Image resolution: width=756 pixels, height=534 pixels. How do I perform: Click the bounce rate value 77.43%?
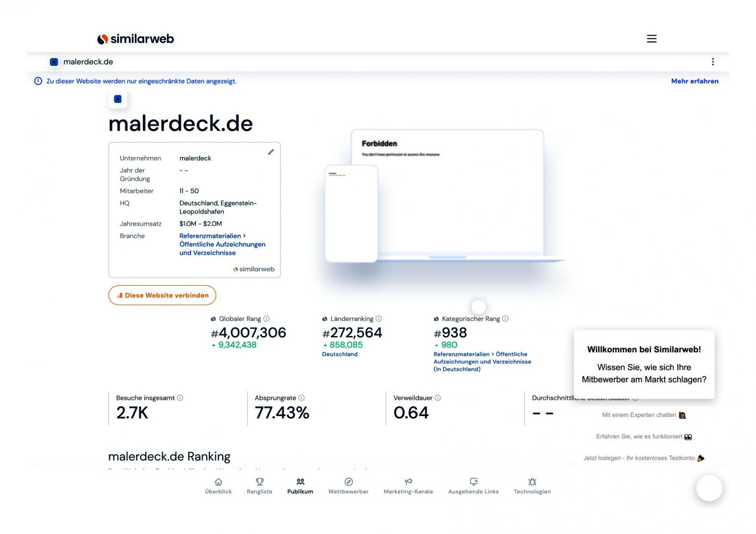[282, 413]
